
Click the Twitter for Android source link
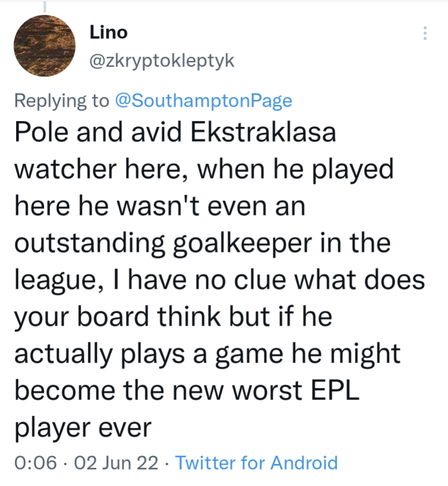click(x=256, y=463)
